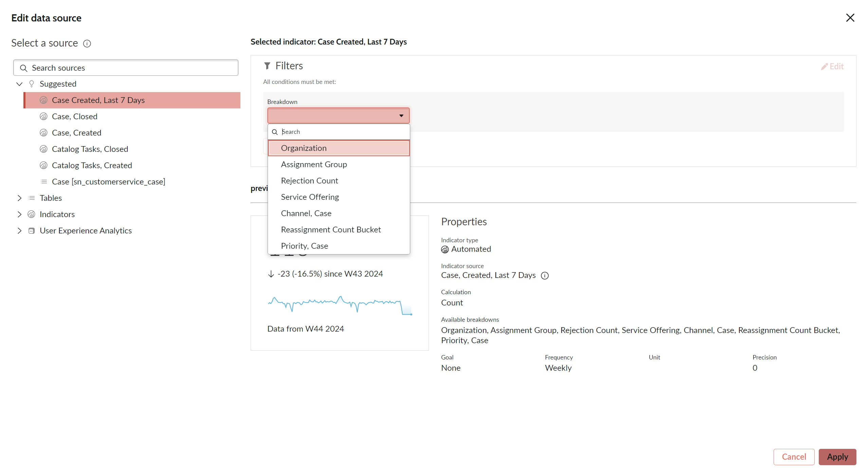Expand the Indicators section

click(19, 214)
